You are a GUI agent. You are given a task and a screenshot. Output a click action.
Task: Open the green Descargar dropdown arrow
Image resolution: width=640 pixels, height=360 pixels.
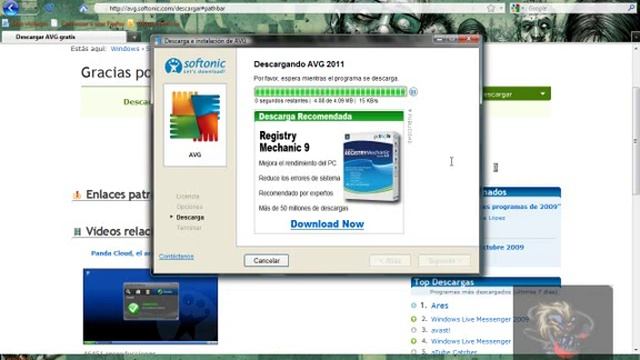[x=542, y=94]
